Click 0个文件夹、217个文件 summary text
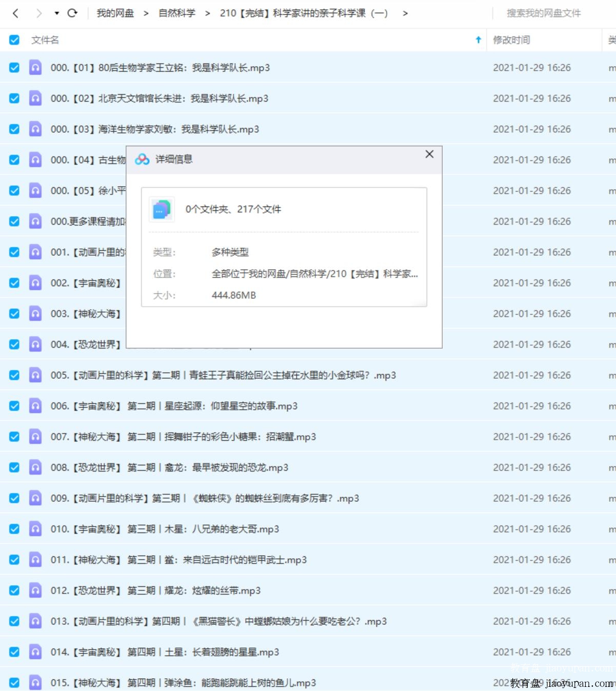 233,209
